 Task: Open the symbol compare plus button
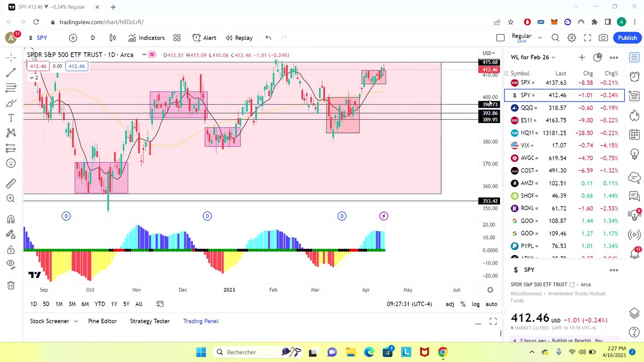tap(73, 38)
